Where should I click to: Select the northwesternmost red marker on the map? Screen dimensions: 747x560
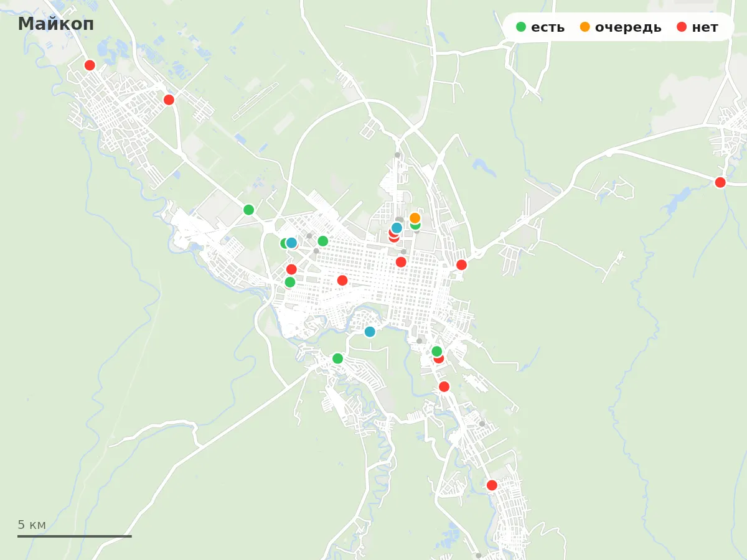[90, 65]
